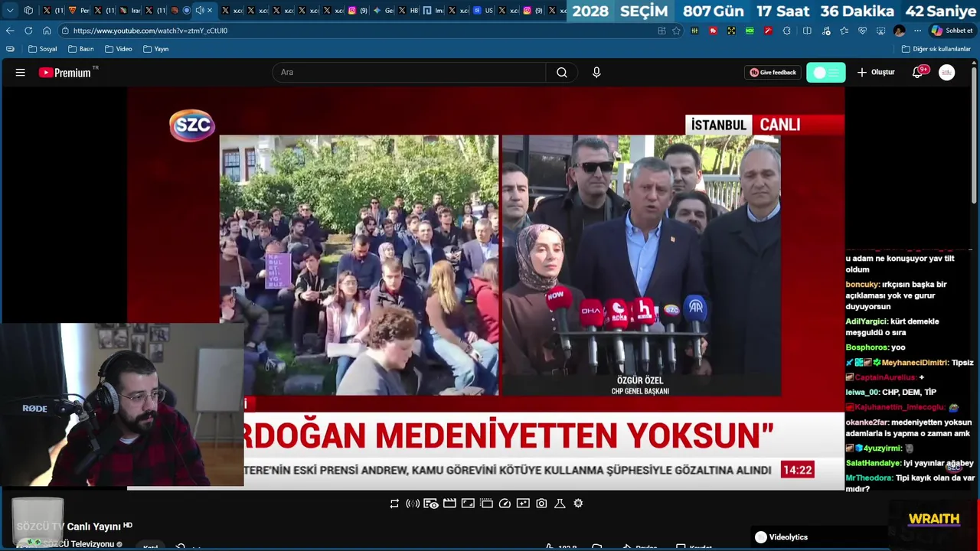Open the red hammer extension icon

tap(768, 31)
